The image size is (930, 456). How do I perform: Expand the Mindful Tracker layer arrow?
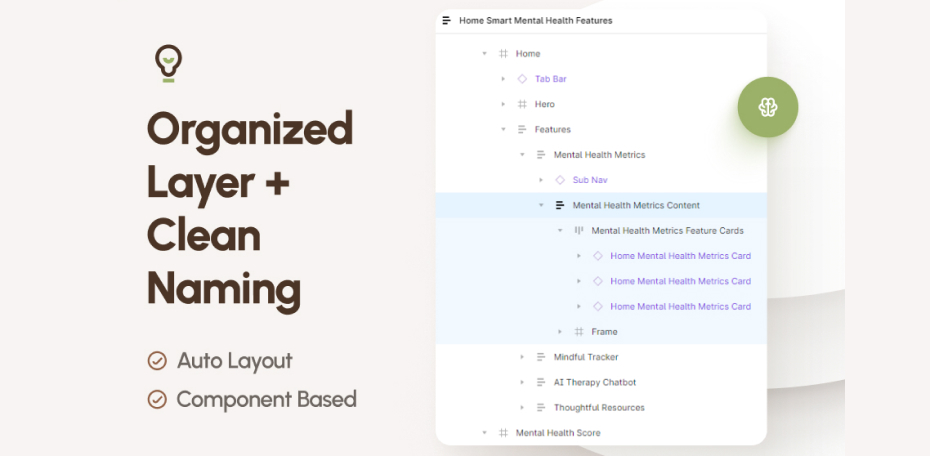[x=522, y=357]
